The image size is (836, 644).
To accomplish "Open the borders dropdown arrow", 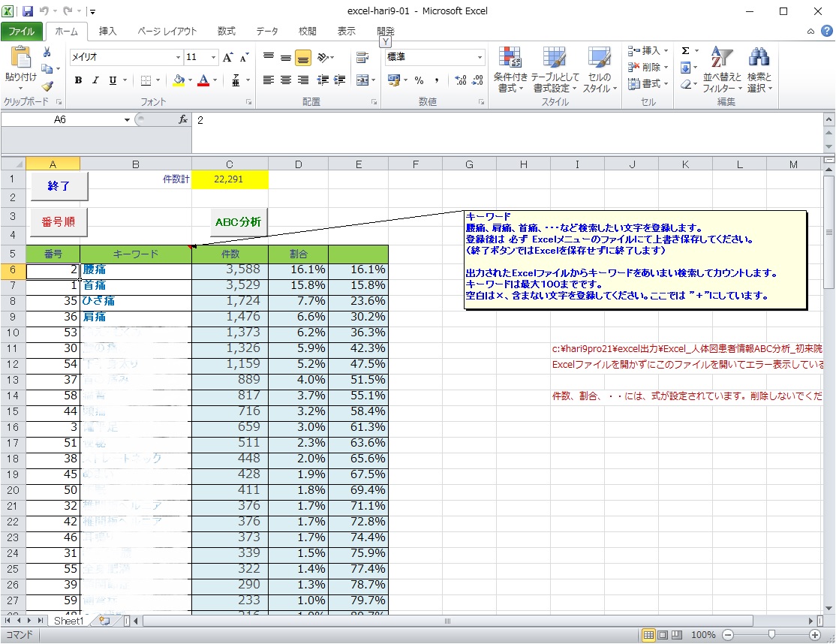I will [x=158, y=80].
